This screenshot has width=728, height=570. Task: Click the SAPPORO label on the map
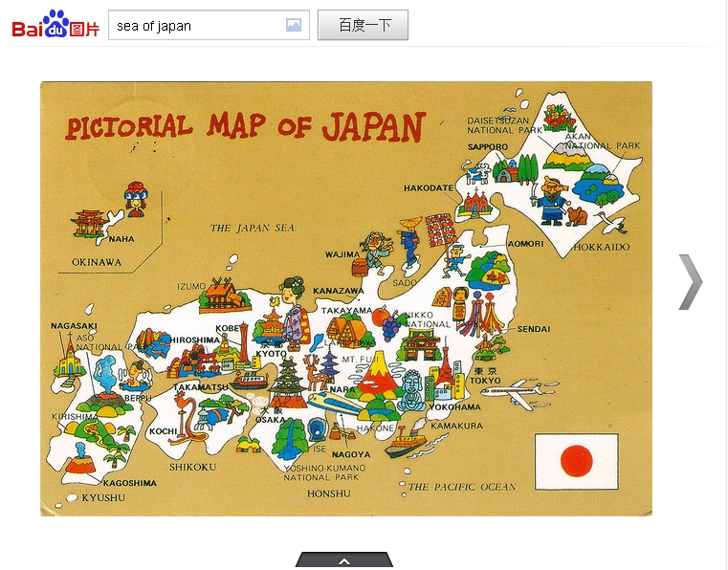(x=487, y=146)
